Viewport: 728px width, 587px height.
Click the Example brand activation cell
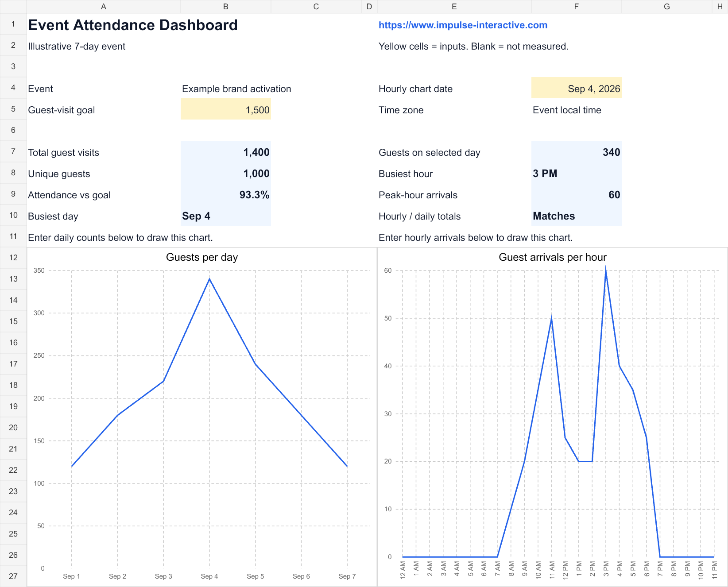coord(236,89)
